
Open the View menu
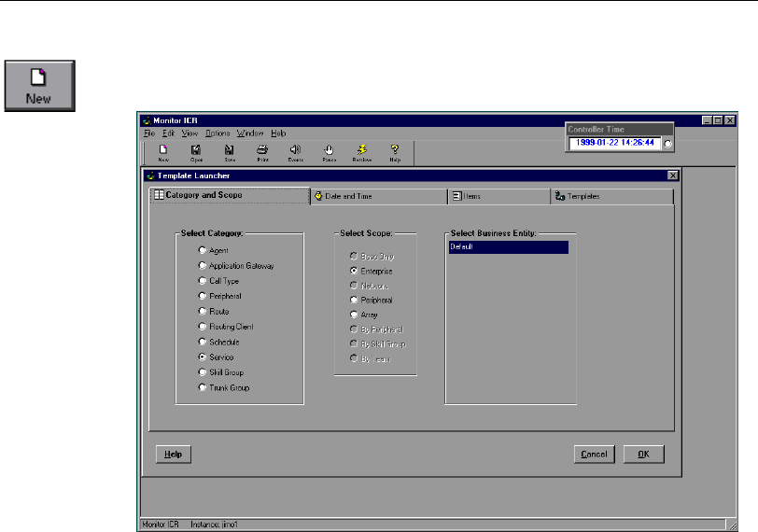(189, 133)
